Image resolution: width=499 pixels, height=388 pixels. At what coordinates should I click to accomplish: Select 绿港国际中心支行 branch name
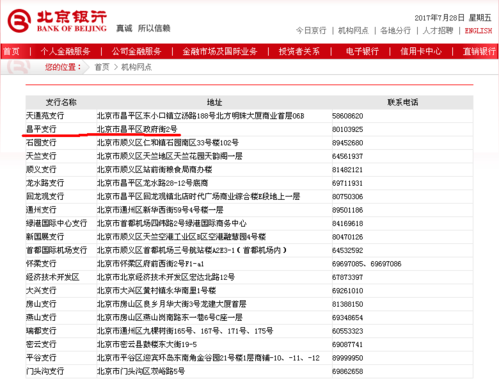pos(56,223)
